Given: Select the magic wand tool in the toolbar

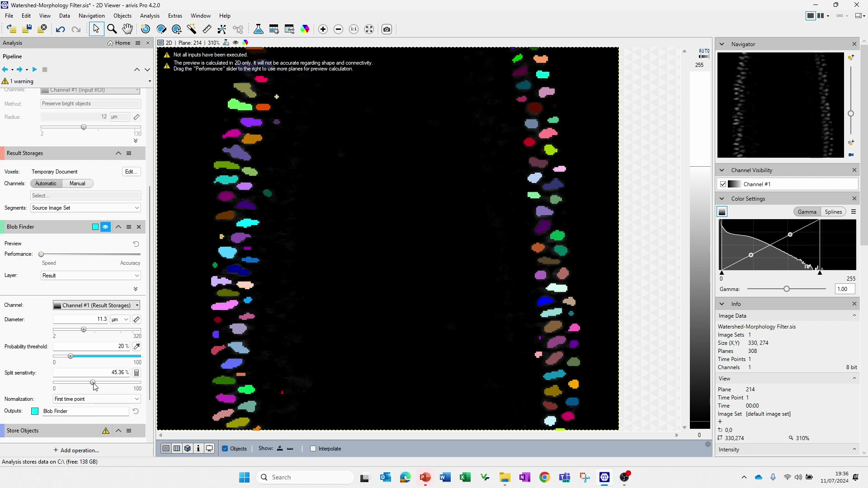Looking at the screenshot, I should coord(192,29).
